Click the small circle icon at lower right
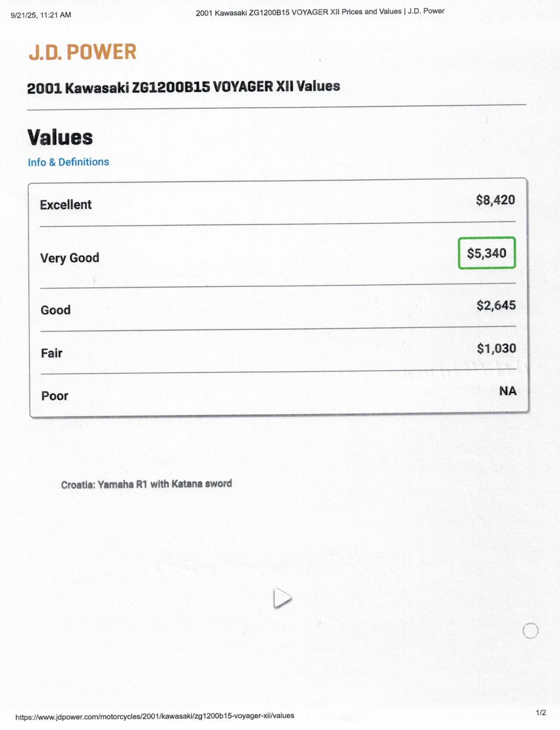This screenshot has width=560, height=730. pyautogui.click(x=530, y=631)
